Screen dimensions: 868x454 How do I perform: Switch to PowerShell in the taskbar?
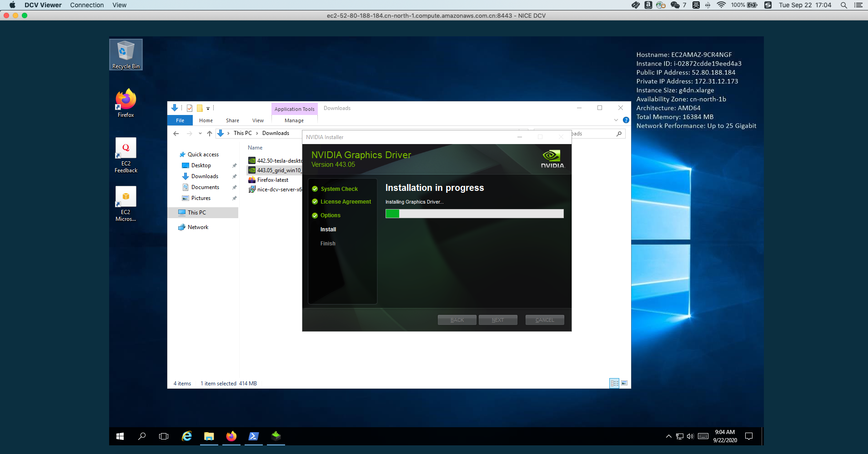pyautogui.click(x=254, y=436)
